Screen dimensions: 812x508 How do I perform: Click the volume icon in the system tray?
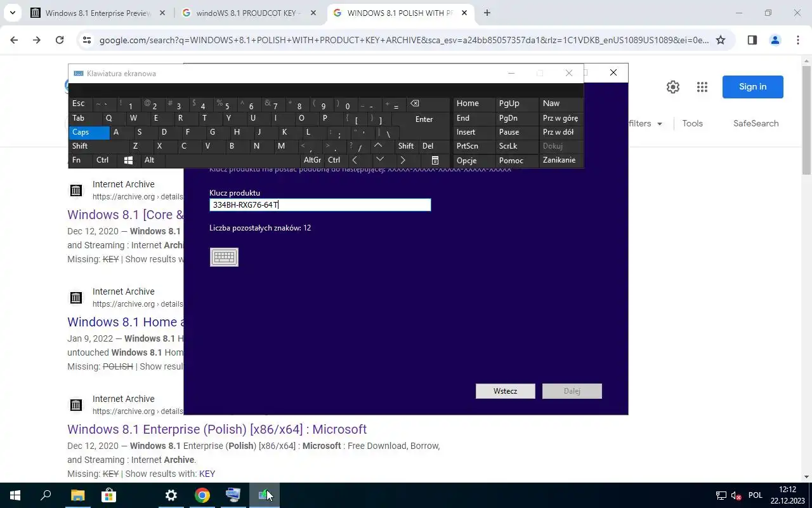(x=737, y=495)
